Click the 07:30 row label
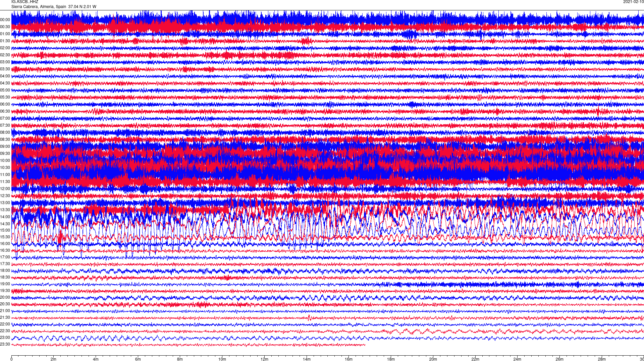Image resolution: width=644 pixels, height=362 pixels. (5, 125)
